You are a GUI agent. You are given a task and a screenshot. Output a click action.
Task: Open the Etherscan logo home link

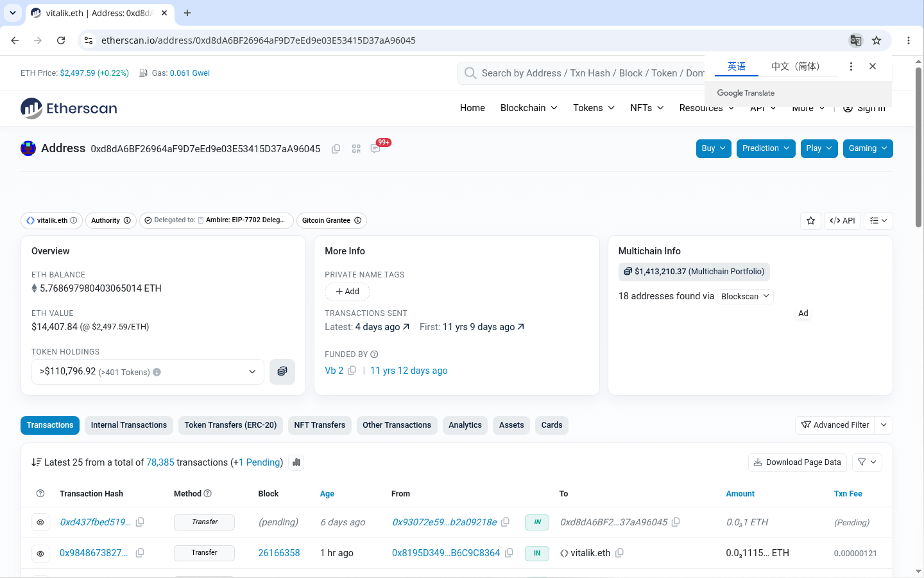[69, 108]
